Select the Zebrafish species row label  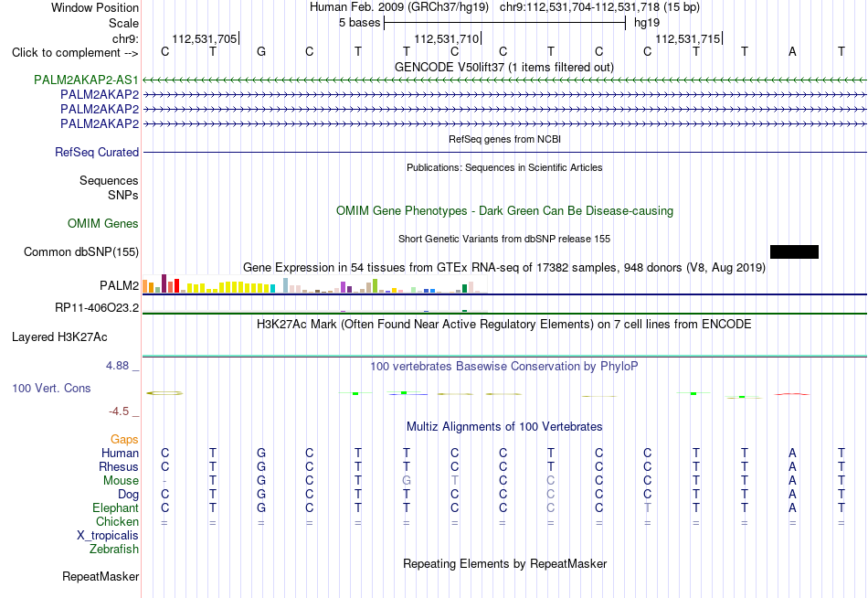[114, 549]
